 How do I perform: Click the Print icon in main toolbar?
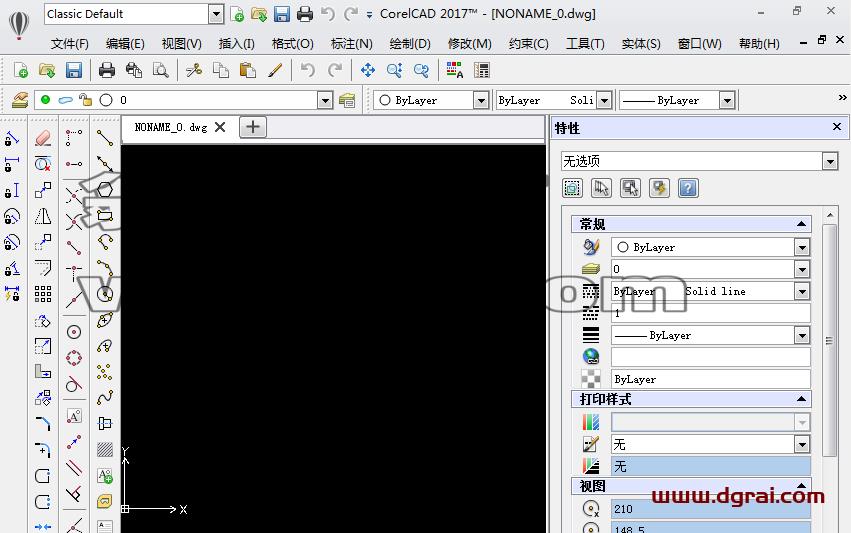tap(107, 70)
